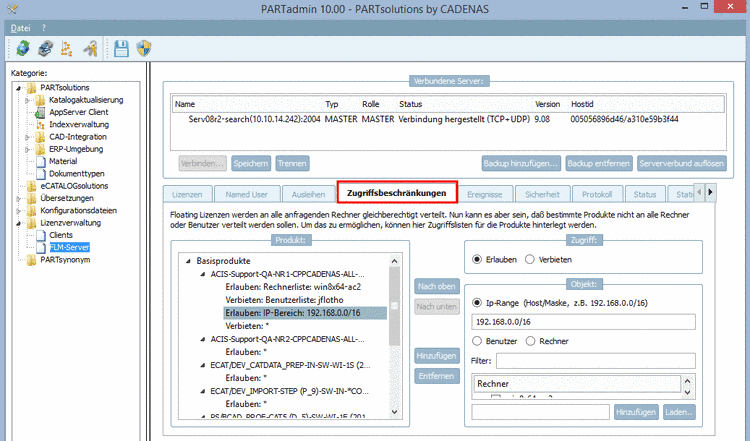Screen dimensions: 750x441
Task: Click the orange tree structure toolbar icon
Action: pyautogui.click(x=66, y=48)
